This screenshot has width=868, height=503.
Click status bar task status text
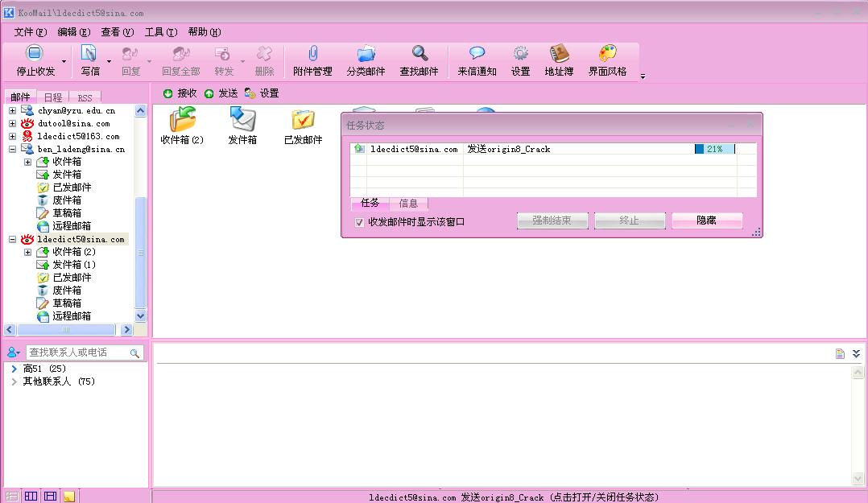click(514, 497)
